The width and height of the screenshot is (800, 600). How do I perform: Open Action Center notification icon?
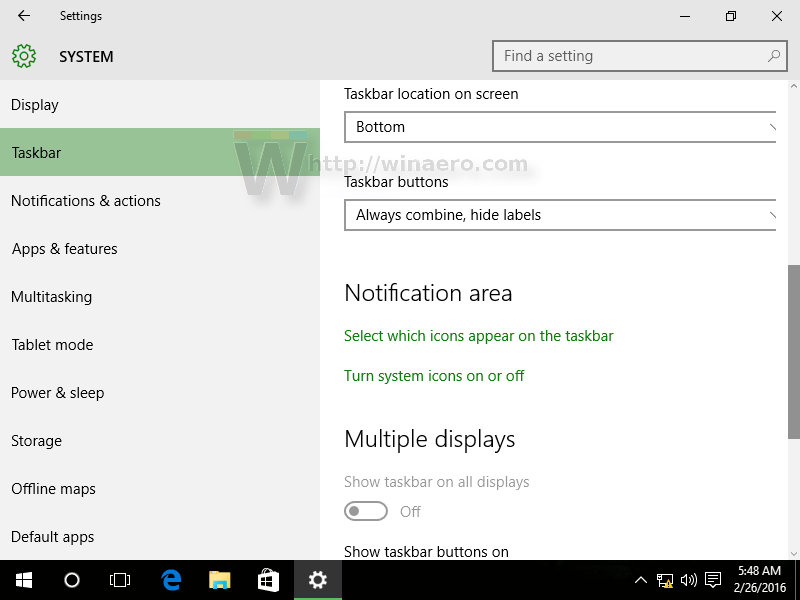713,580
